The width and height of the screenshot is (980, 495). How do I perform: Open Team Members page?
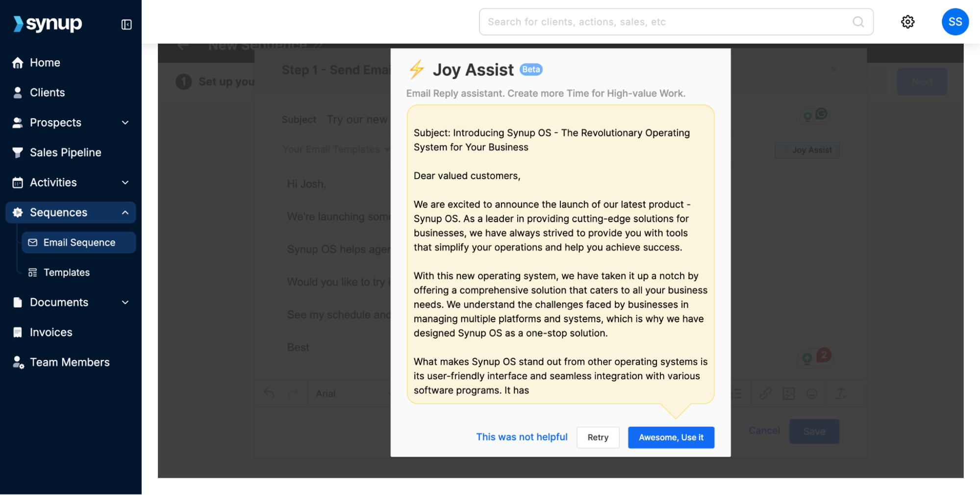(71, 362)
